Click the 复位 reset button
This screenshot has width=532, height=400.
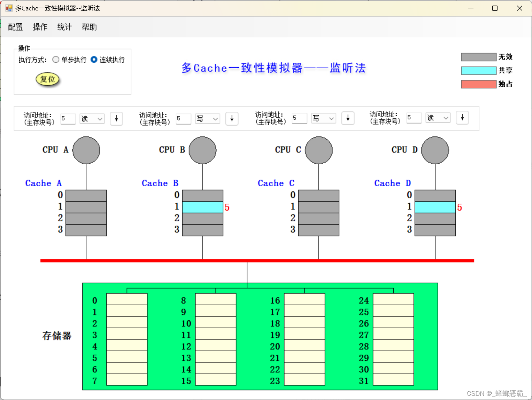(x=48, y=79)
